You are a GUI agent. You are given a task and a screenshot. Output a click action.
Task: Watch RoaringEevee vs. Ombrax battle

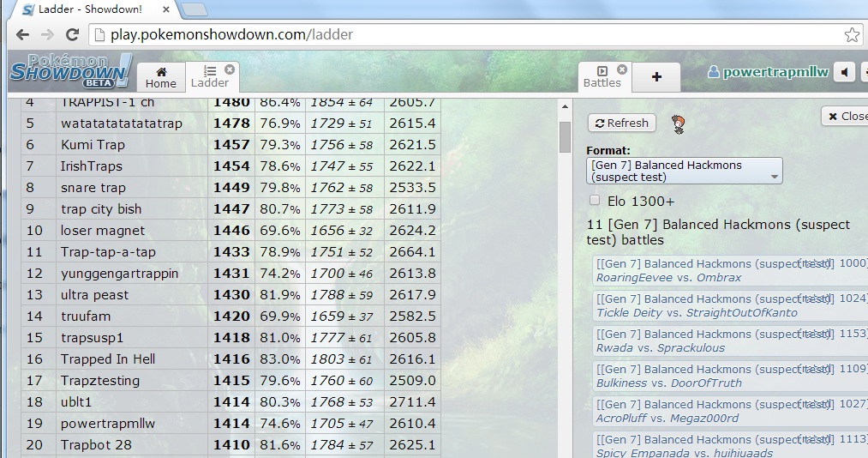pyautogui.click(x=731, y=271)
